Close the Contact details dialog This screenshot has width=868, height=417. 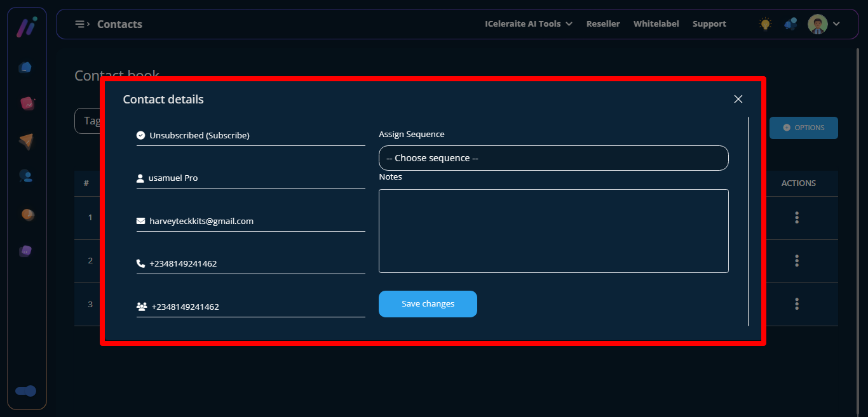738,99
